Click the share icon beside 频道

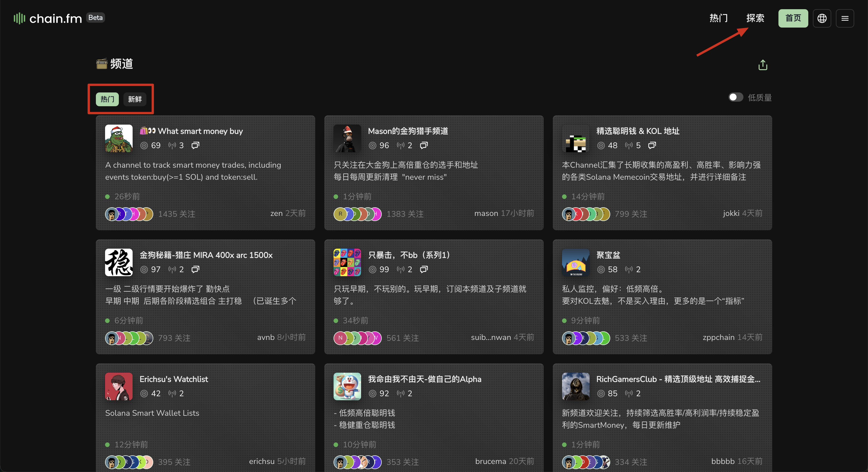(x=763, y=65)
